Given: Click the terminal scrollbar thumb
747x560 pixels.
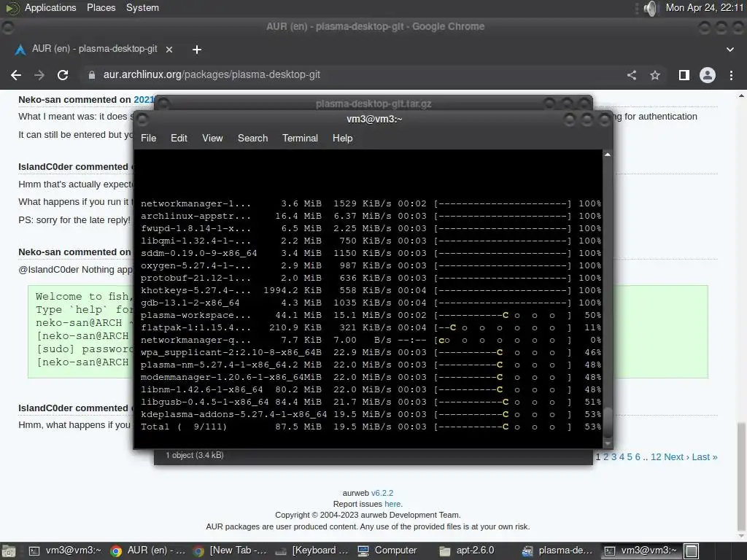Looking at the screenshot, I should 608,422.
